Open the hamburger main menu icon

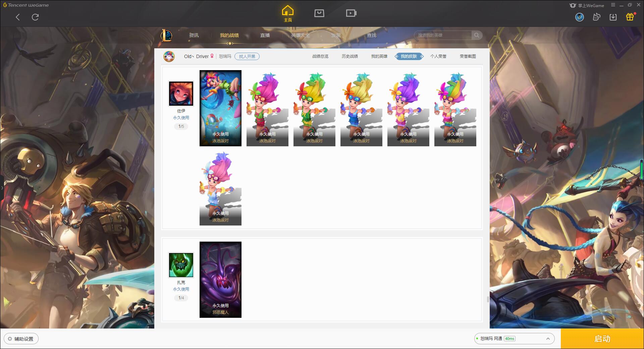point(613,5)
